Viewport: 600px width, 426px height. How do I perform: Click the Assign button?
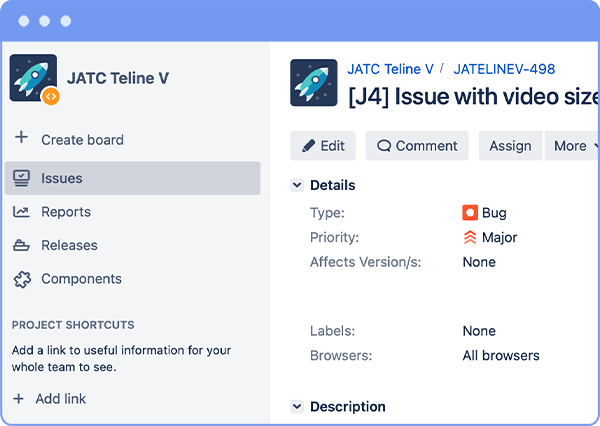[510, 146]
